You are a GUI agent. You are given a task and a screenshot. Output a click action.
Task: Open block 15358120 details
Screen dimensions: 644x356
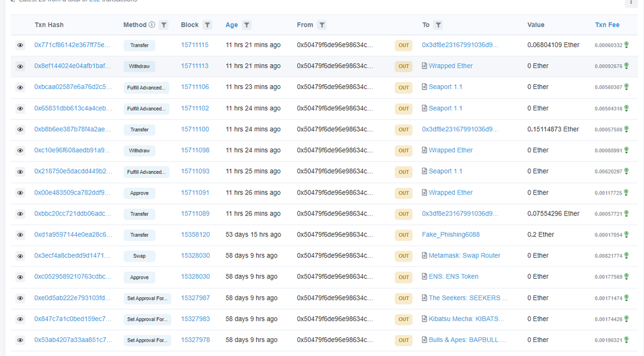point(195,234)
